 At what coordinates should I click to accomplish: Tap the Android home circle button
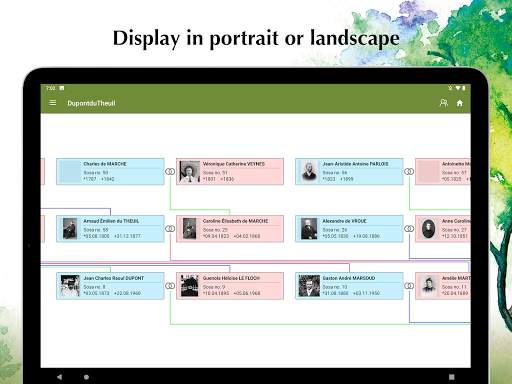point(86,377)
